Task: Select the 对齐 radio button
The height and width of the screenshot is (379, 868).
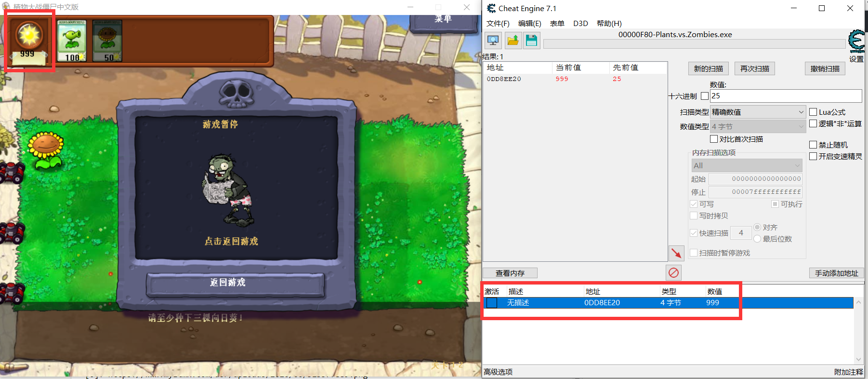Action: pos(757,227)
